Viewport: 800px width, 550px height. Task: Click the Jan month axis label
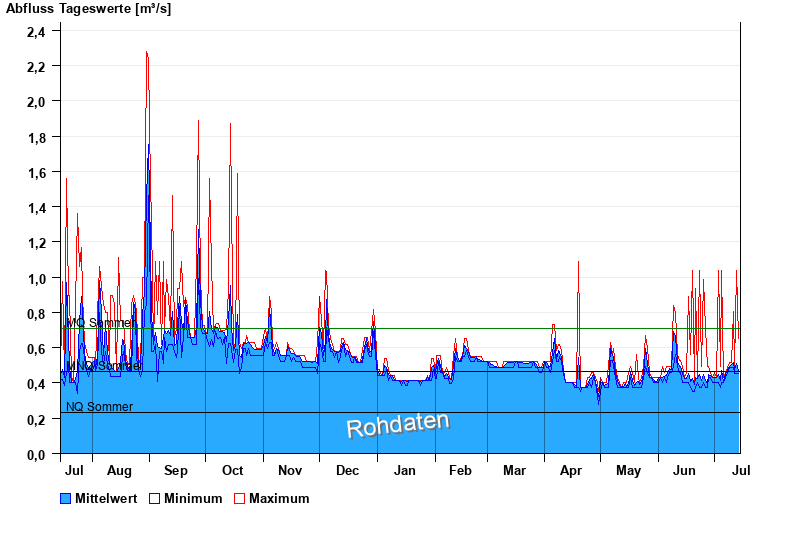(405, 470)
